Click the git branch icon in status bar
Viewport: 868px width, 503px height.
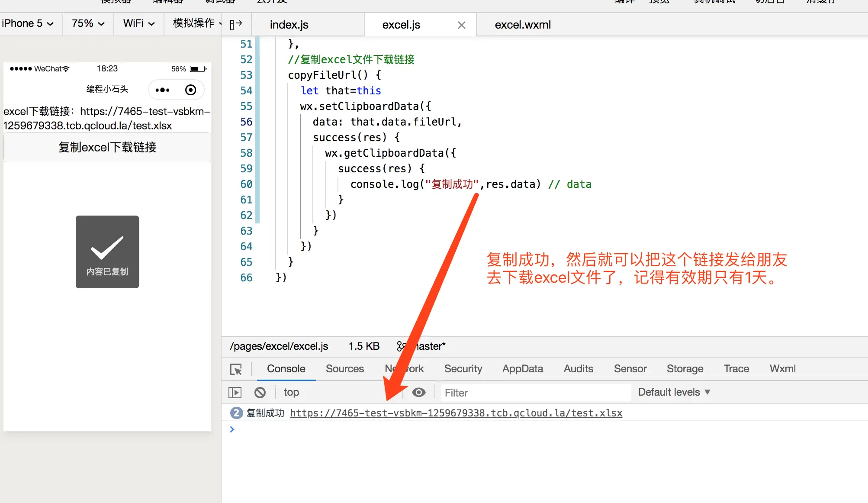(401, 346)
